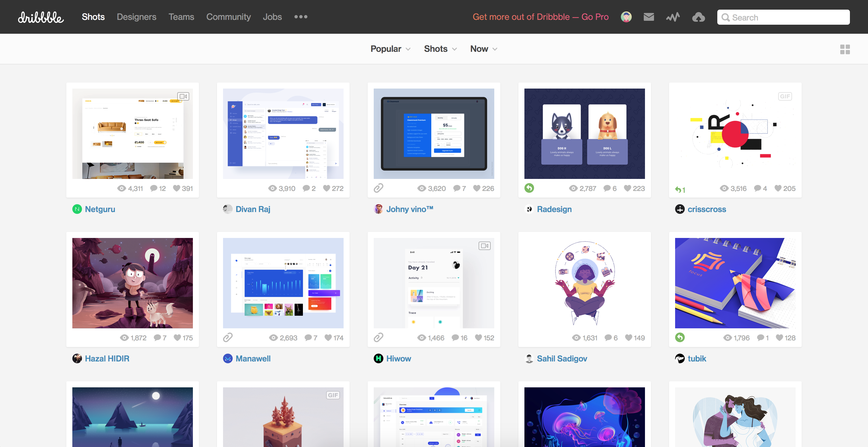
Task: Like the Radesign shot with 223 hearts
Action: pyautogui.click(x=627, y=188)
